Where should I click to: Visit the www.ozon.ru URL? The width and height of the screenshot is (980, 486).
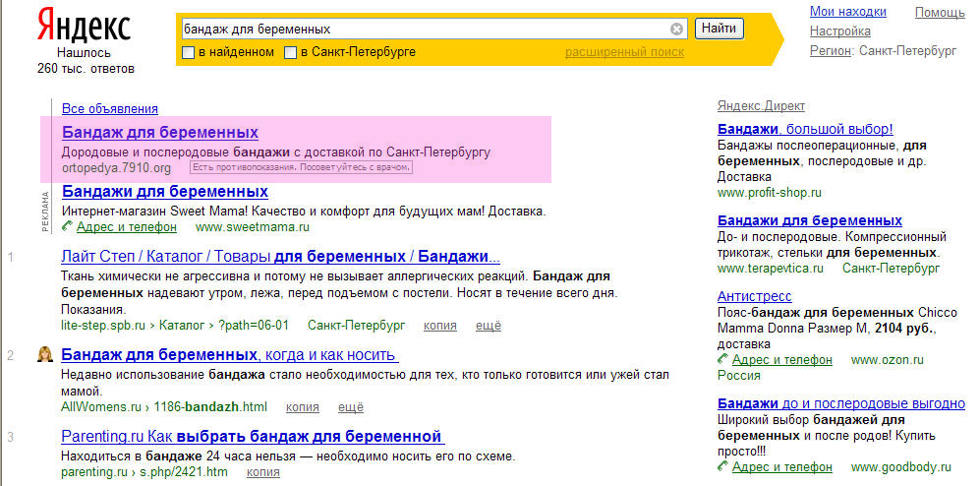click(888, 360)
